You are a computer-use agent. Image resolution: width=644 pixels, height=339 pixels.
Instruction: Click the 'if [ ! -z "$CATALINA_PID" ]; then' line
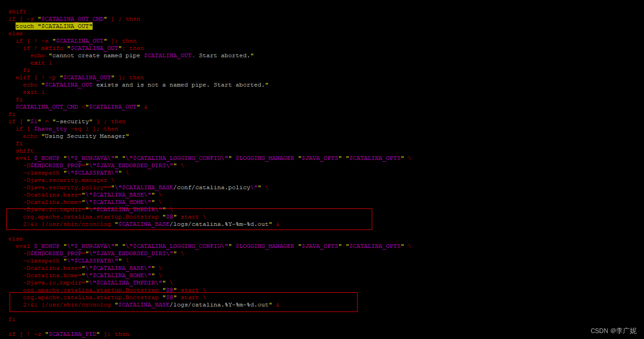coord(69,334)
